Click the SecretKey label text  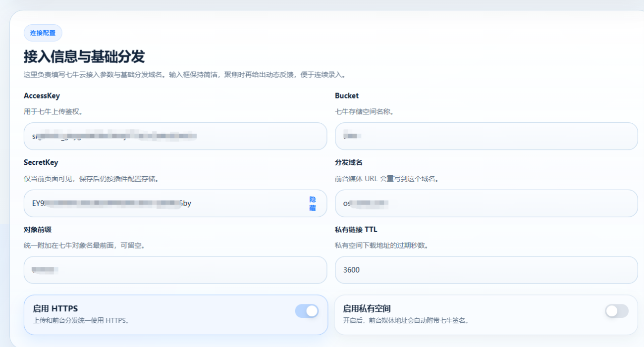tap(41, 162)
